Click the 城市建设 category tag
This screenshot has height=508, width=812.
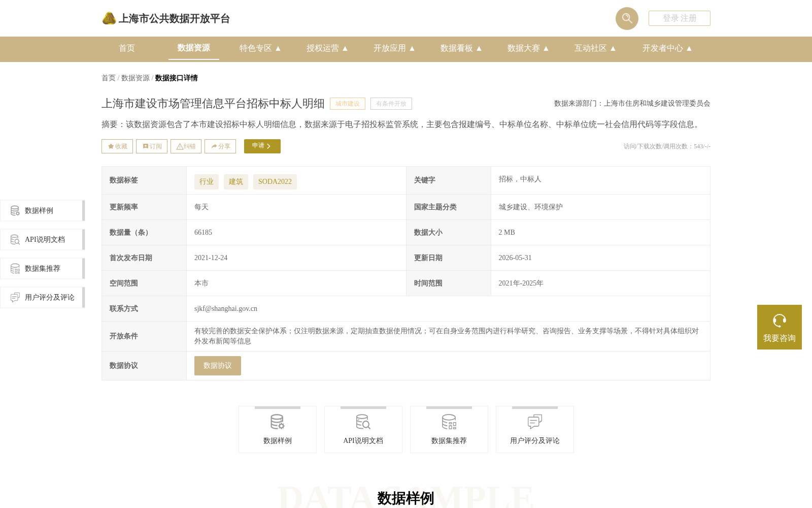(348, 104)
